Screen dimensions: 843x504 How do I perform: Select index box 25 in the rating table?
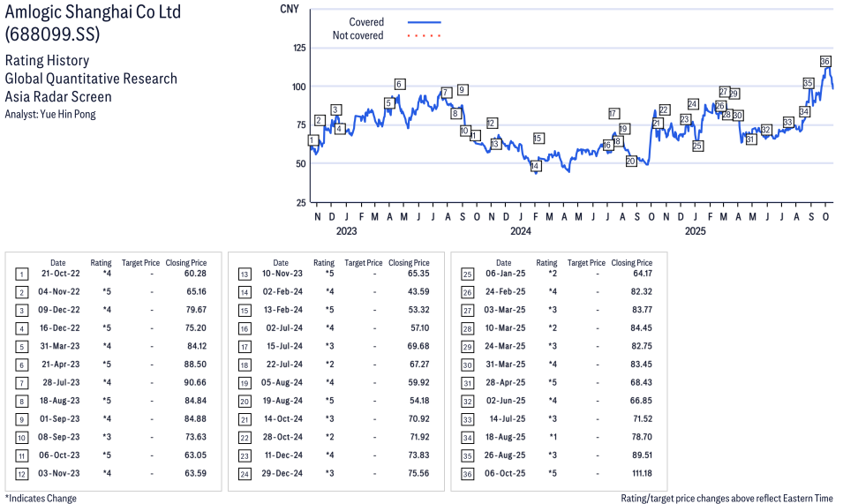point(467,274)
